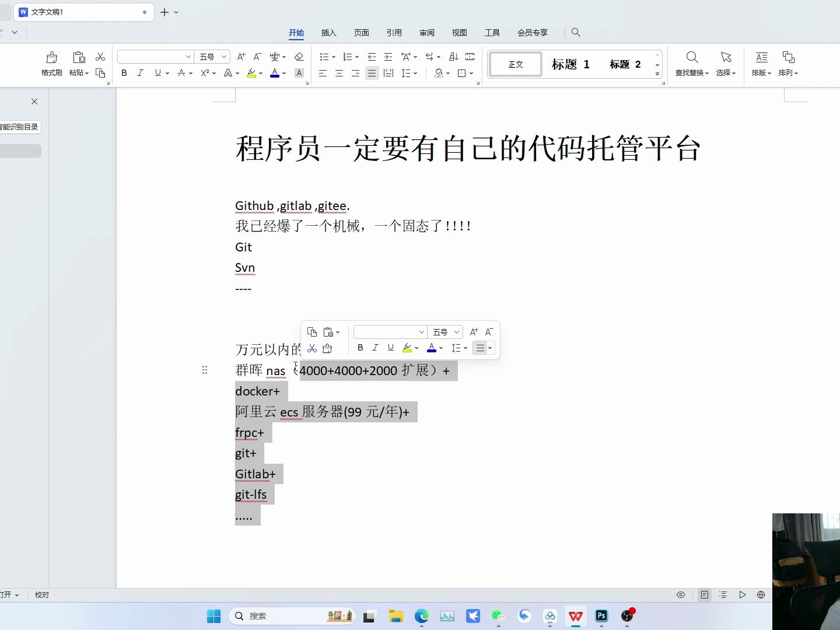840x630 pixels.
Task: Click the Format Painter brush in the ribbon
Action: pyautogui.click(x=52, y=57)
